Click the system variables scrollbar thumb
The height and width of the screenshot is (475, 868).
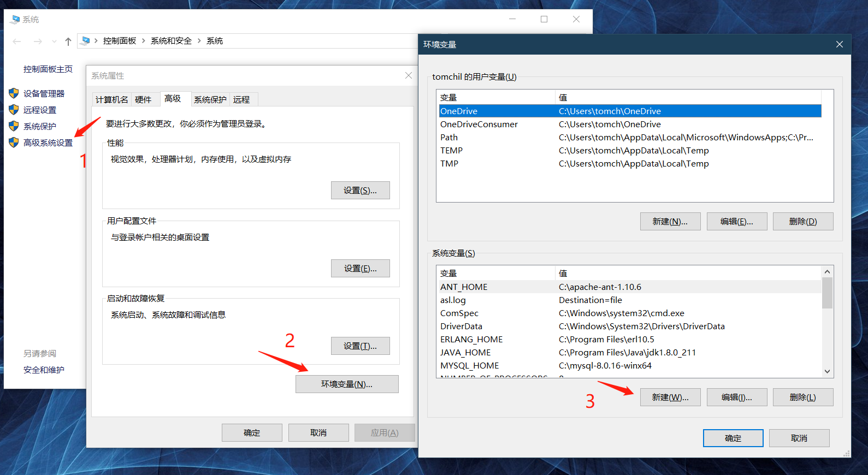click(x=827, y=293)
